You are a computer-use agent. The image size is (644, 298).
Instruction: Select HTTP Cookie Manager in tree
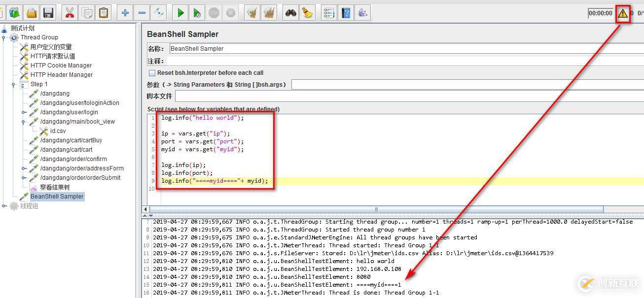pos(61,66)
